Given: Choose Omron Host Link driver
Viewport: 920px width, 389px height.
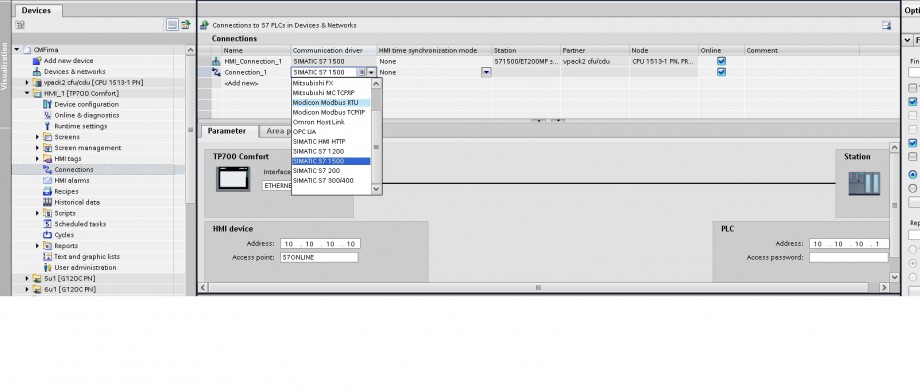Looking at the screenshot, I should [331, 122].
